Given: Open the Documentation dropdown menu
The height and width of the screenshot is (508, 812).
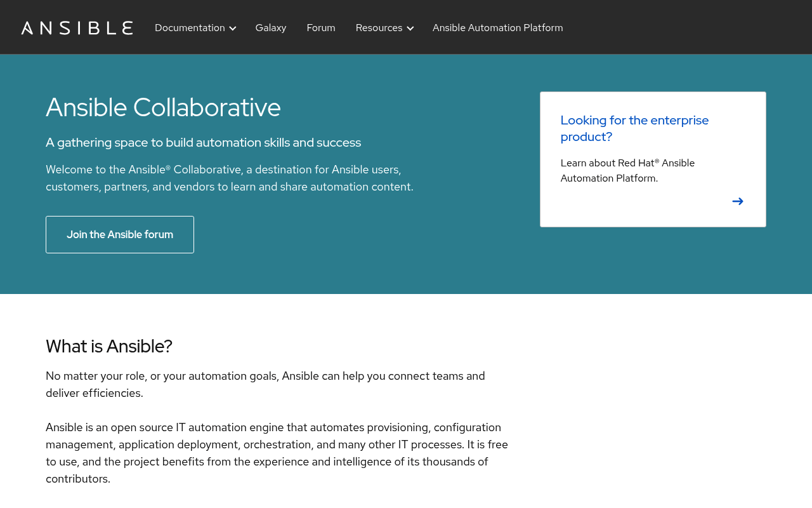Looking at the screenshot, I should click(x=195, y=28).
